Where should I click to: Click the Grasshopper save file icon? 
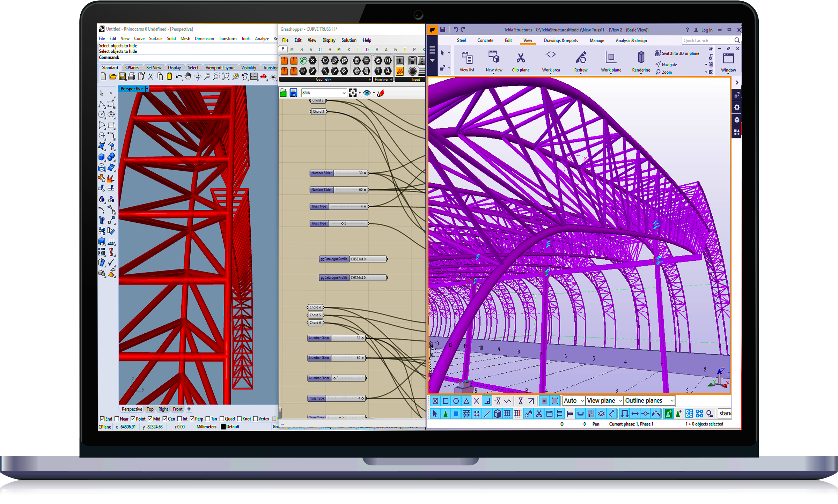[293, 93]
